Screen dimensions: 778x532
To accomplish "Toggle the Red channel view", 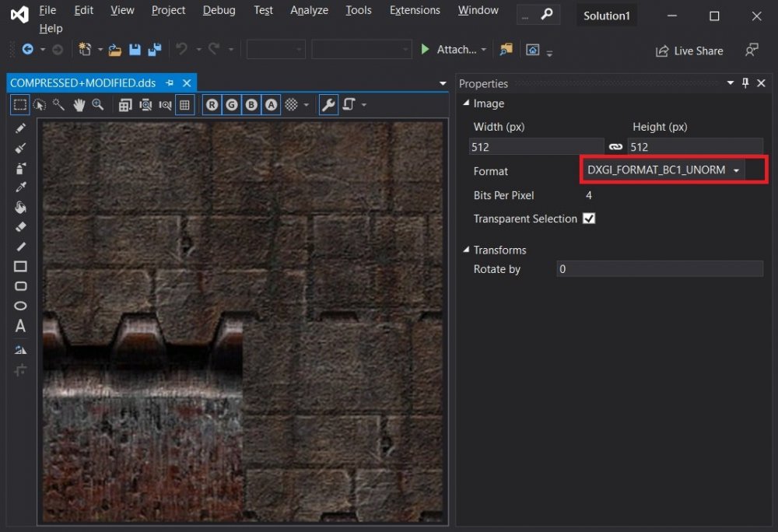I will 212,105.
